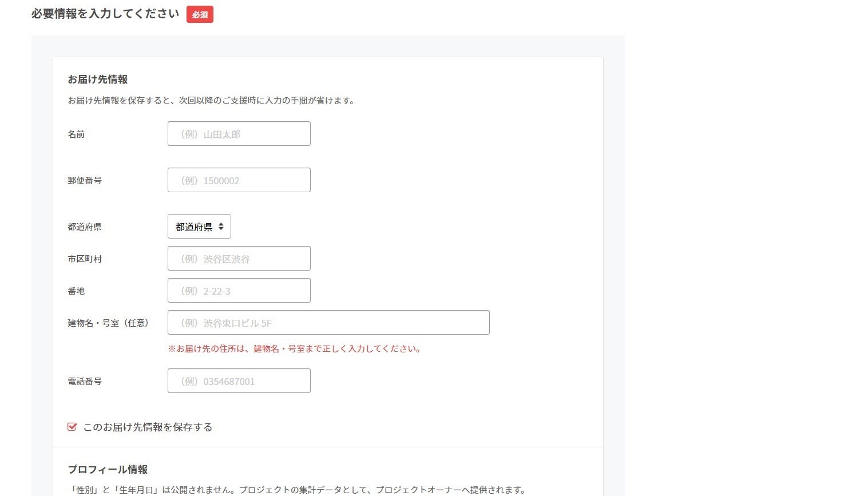The image size is (868, 496).
Task: Focus the 郵便番号 postal code field
Action: [x=239, y=180]
